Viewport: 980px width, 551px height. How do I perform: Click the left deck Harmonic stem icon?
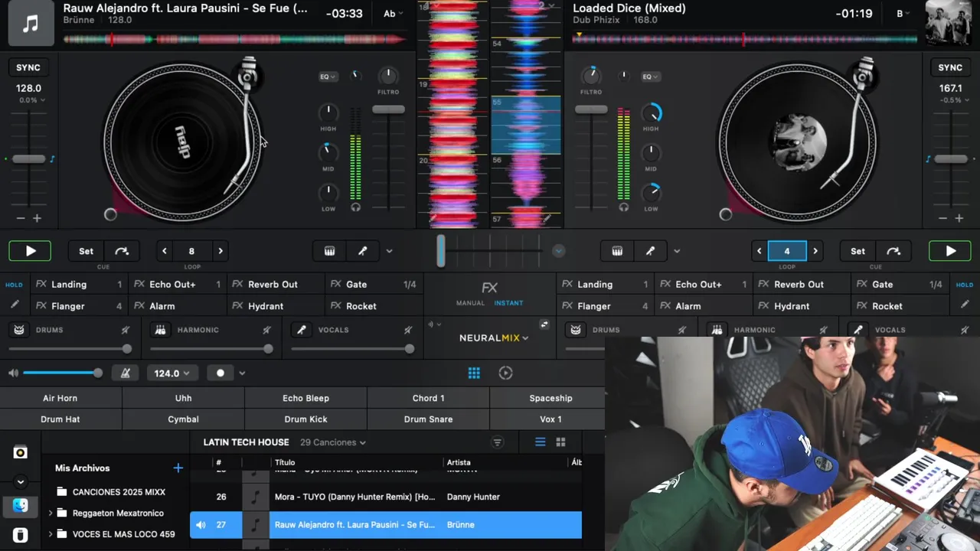click(x=160, y=330)
